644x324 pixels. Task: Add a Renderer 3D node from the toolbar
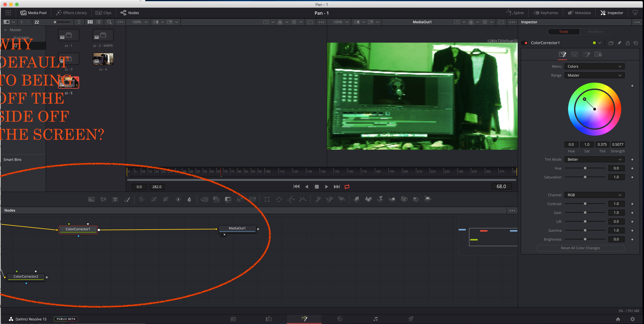coord(428,199)
